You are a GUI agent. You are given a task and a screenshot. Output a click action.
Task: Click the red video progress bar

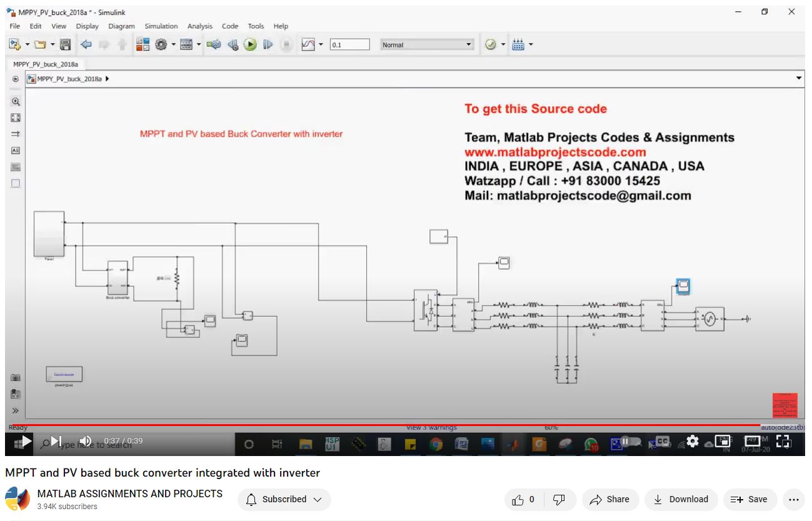click(x=375, y=425)
